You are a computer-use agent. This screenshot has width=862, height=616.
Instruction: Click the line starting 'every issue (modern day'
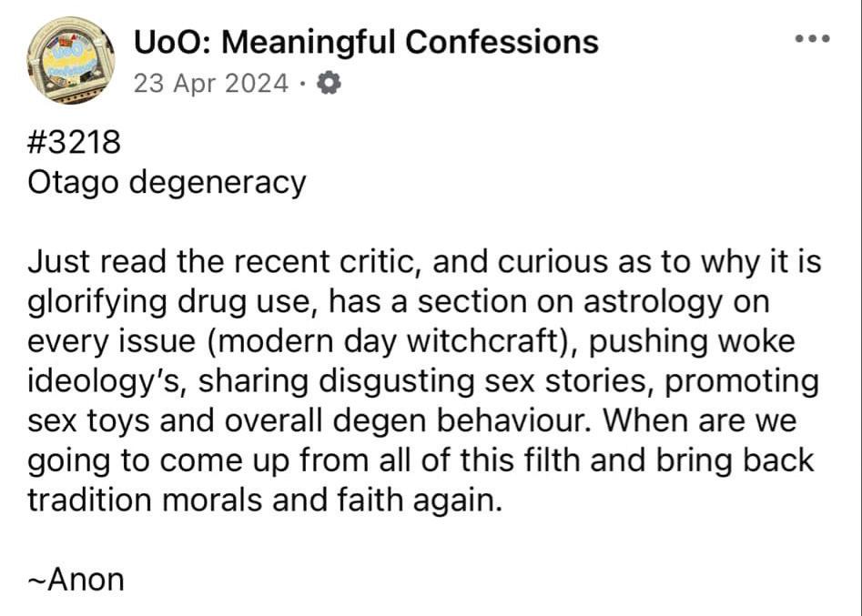(x=411, y=342)
